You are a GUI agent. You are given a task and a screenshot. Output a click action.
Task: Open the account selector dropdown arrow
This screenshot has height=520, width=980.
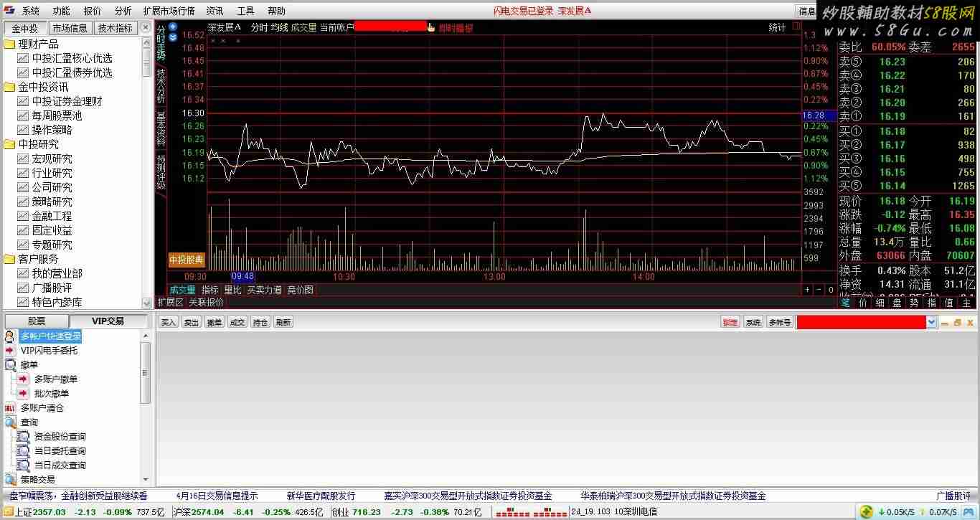pos(932,323)
